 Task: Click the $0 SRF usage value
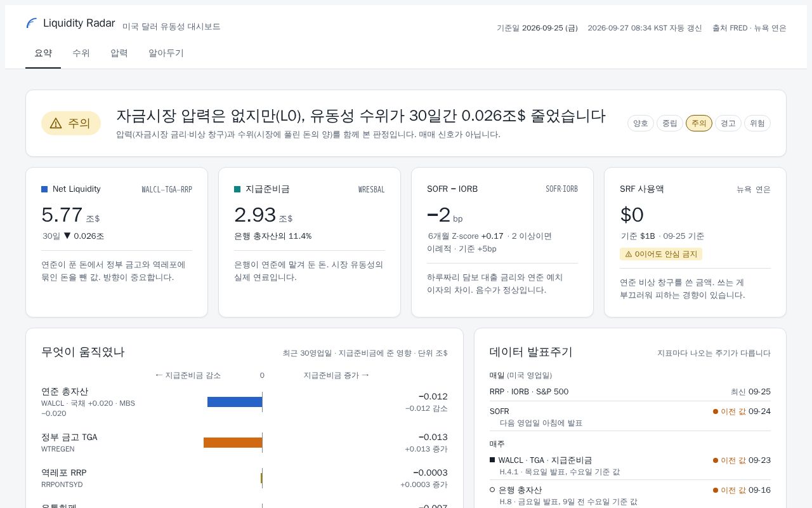pos(632,215)
